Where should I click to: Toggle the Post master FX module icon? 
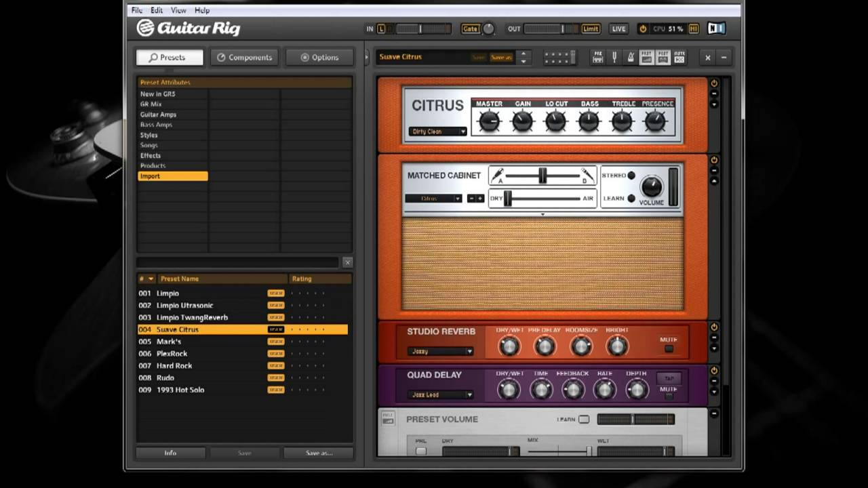[x=663, y=58]
